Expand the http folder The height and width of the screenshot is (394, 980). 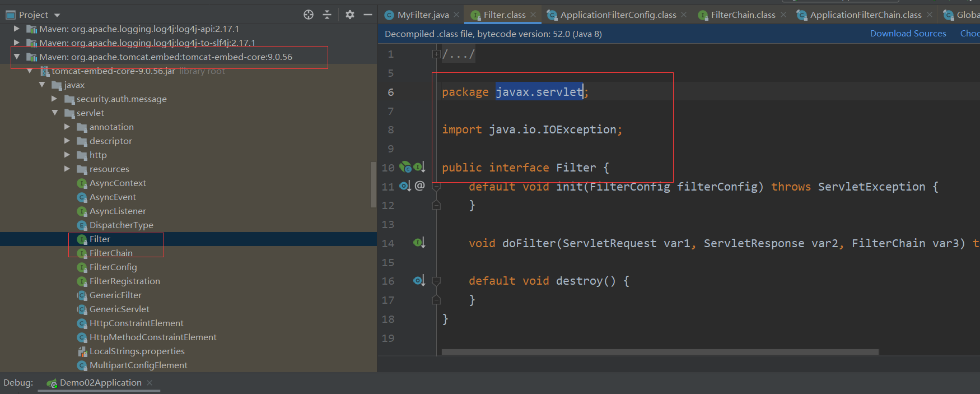coord(67,155)
